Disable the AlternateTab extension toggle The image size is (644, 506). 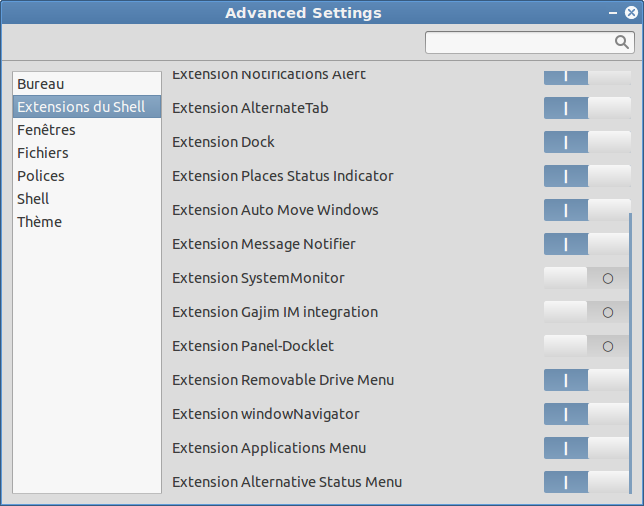pos(587,108)
